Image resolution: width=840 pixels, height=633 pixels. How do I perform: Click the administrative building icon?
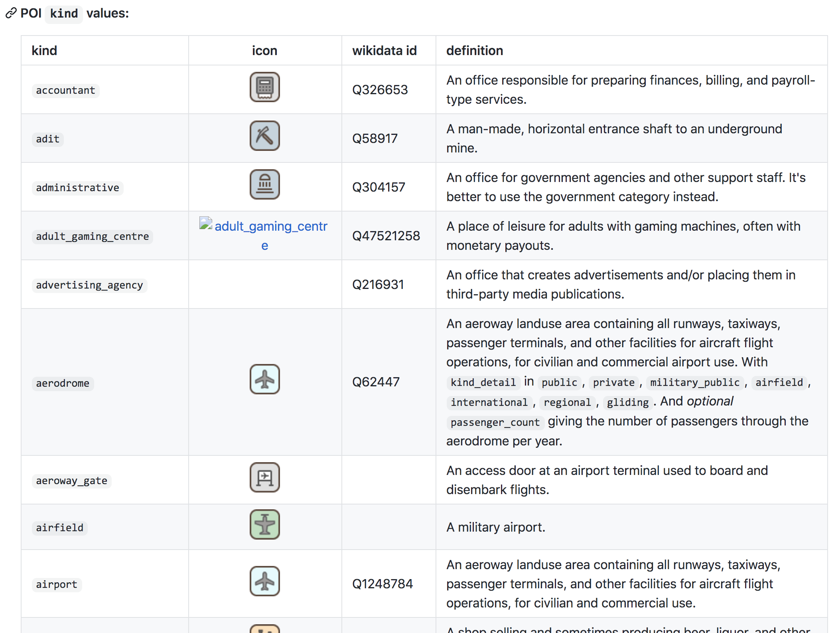(x=264, y=184)
